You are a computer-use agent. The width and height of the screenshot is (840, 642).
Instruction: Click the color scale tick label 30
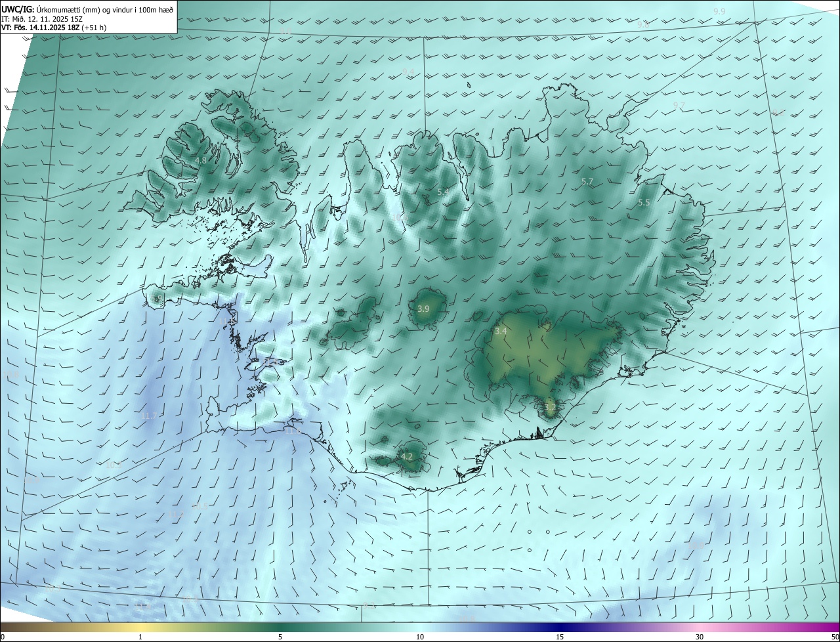tap(700, 637)
